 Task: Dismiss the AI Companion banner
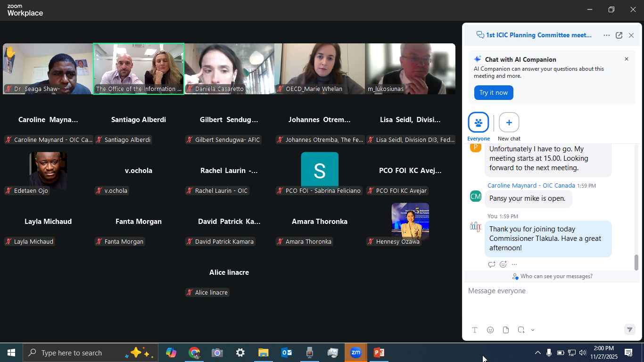pyautogui.click(x=627, y=59)
